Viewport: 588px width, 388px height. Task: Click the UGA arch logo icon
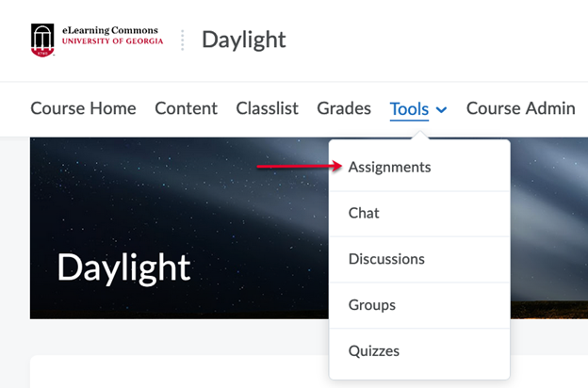(42, 40)
